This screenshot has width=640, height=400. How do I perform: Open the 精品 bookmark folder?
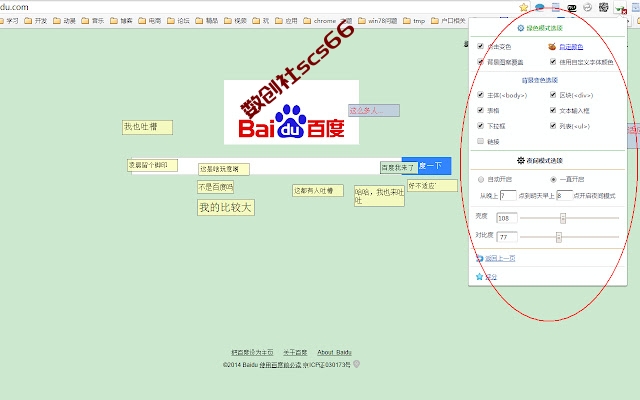pyautogui.click(x=207, y=21)
